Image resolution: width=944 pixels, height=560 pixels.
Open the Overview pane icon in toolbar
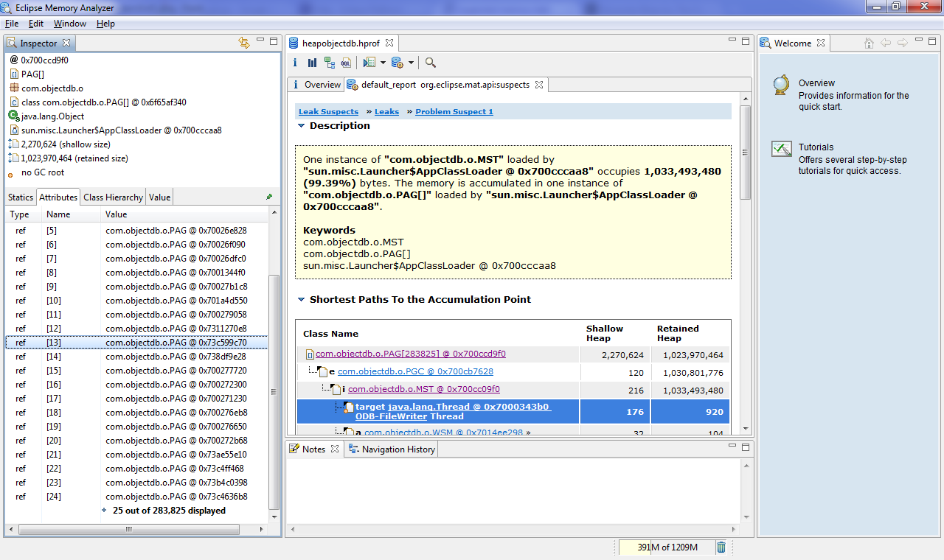[x=295, y=63]
